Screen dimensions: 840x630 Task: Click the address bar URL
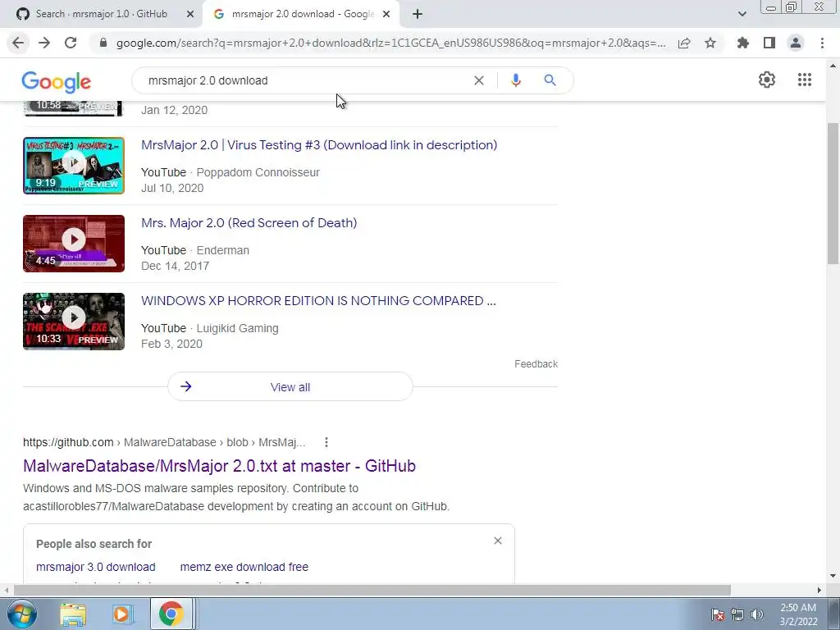390,43
